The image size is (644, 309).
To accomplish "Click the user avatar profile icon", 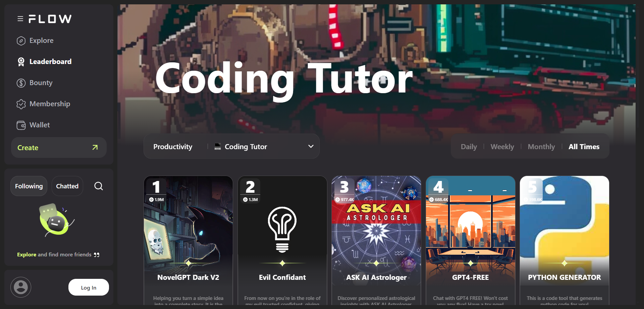I will coord(21,287).
